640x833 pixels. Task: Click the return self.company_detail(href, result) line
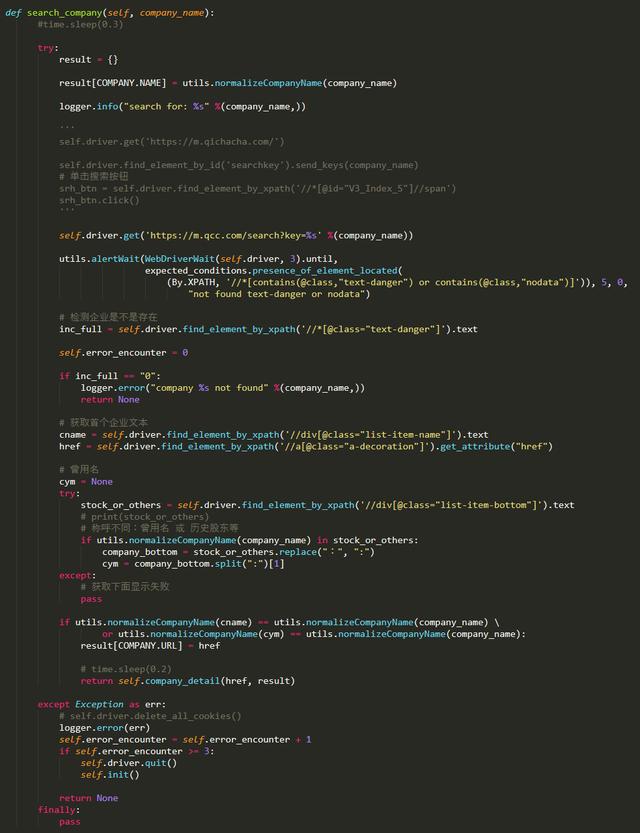[x=188, y=681]
